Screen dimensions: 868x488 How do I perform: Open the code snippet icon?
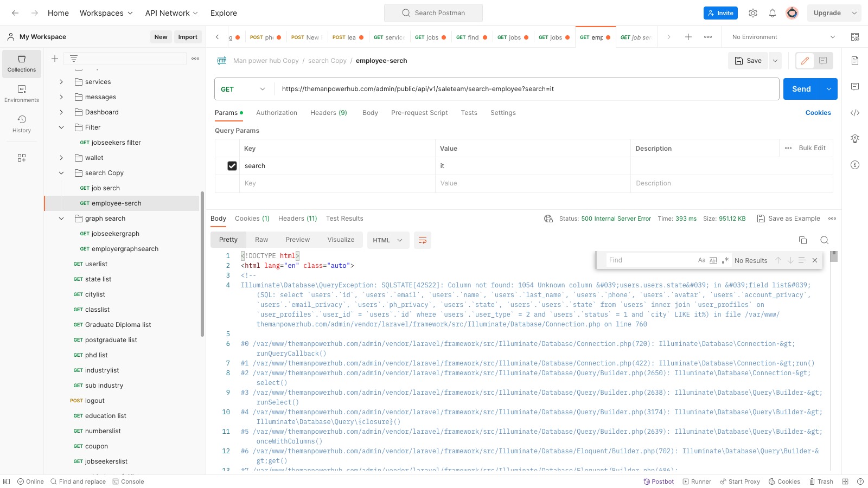[x=855, y=113]
